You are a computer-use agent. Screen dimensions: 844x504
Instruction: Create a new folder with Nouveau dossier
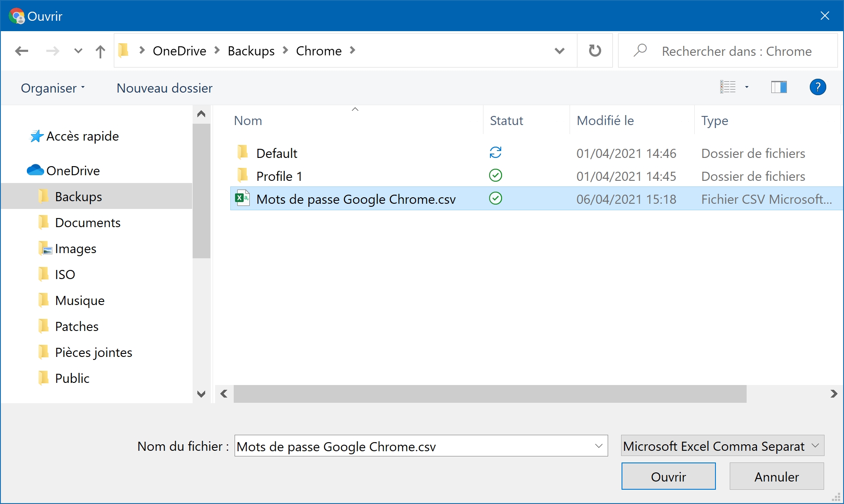164,88
